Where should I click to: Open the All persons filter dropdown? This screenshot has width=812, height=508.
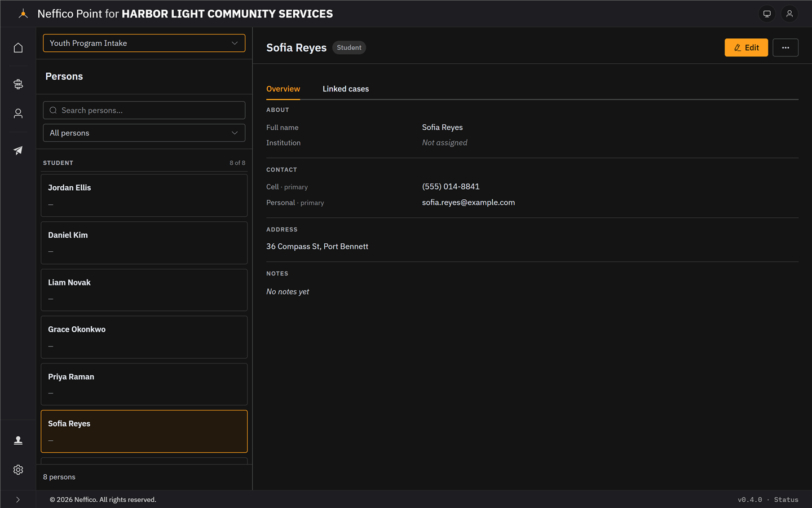click(144, 133)
